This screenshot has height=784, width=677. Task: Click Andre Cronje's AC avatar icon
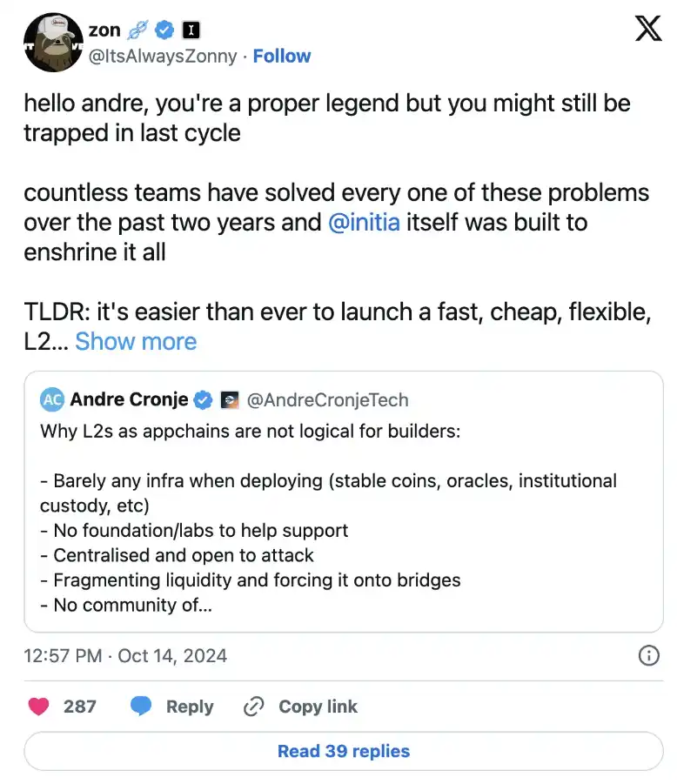point(52,400)
